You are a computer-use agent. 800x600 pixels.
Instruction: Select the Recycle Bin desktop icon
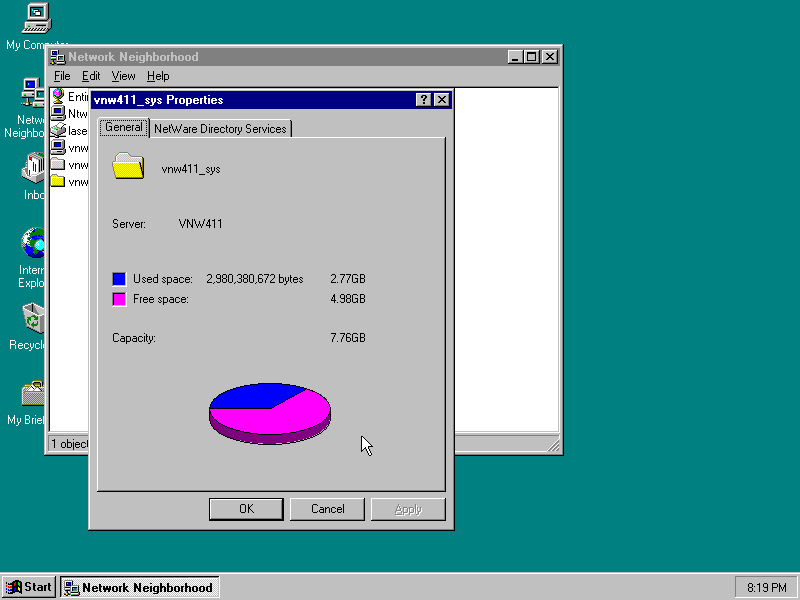[x=33, y=318]
